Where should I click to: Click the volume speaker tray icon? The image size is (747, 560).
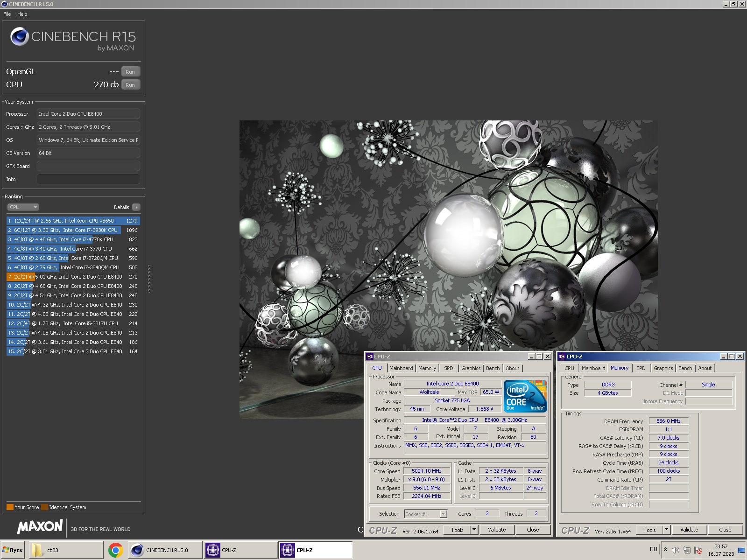pos(675,550)
